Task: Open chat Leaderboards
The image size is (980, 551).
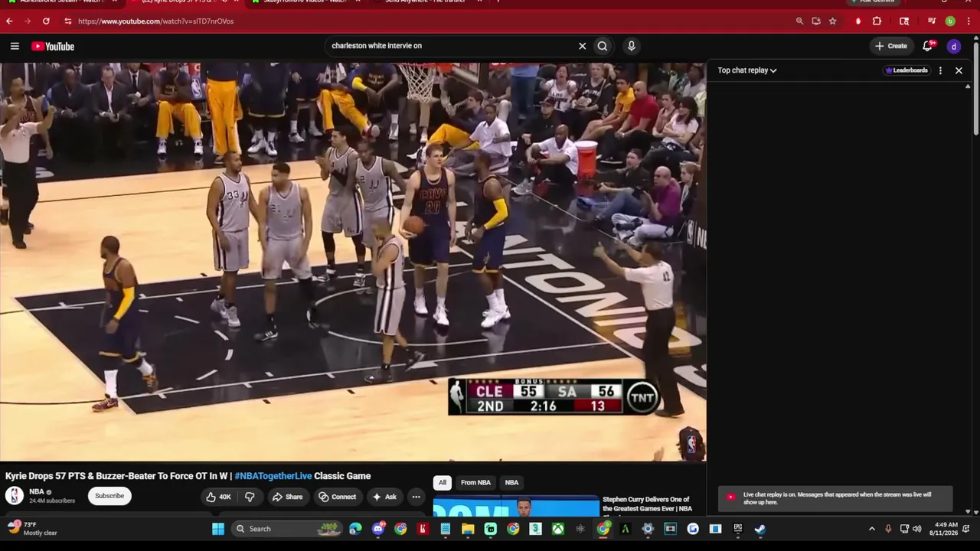Action: (x=906, y=70)
